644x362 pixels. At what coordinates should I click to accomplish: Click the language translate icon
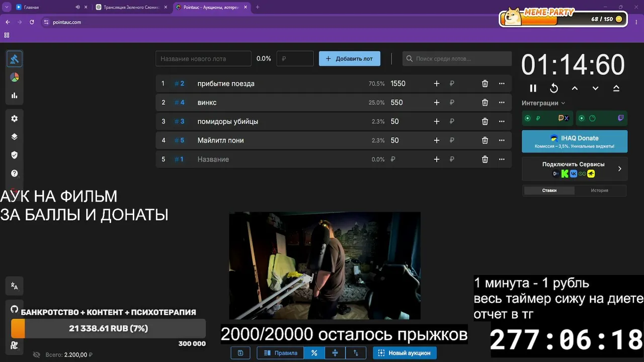tap(15, 286)
